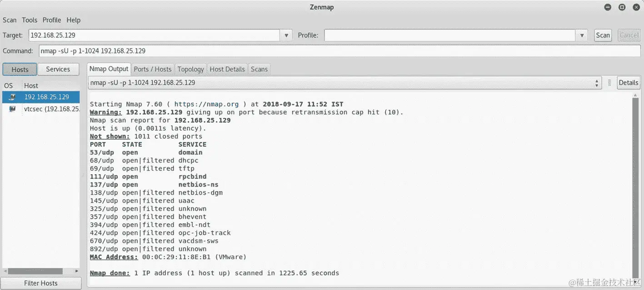Switch to the Ports / Hosts tab

coord(153,69)
